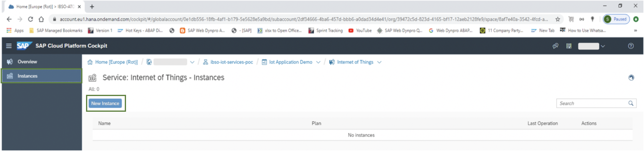Screen dimensions: 644x151
Task: Click the No instances text
Action: coord(361,135)
